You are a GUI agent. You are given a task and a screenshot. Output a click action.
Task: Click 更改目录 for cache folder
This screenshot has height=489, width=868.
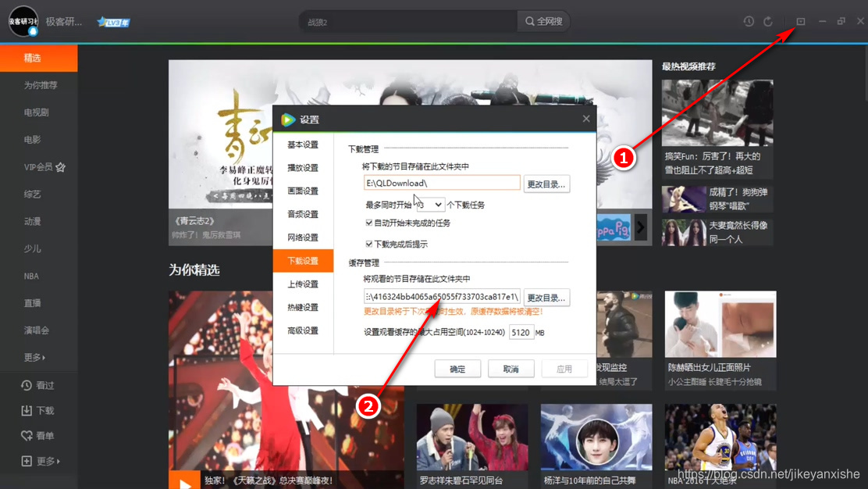(x=546, y=298)
